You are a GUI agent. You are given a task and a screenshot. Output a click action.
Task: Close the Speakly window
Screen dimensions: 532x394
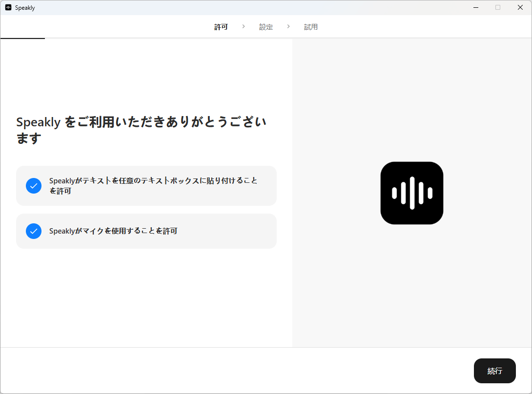[520, 7]
